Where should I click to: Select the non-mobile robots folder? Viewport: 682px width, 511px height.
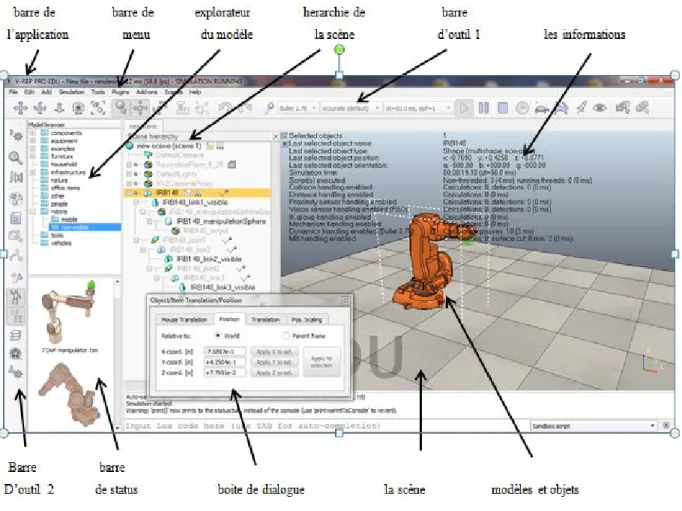(x=85, y=227)
